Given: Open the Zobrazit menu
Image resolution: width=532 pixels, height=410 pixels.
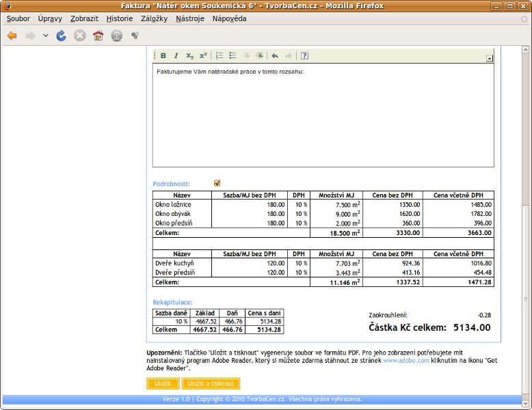Looking at the screenshot, I should click(x=84, y=18).
